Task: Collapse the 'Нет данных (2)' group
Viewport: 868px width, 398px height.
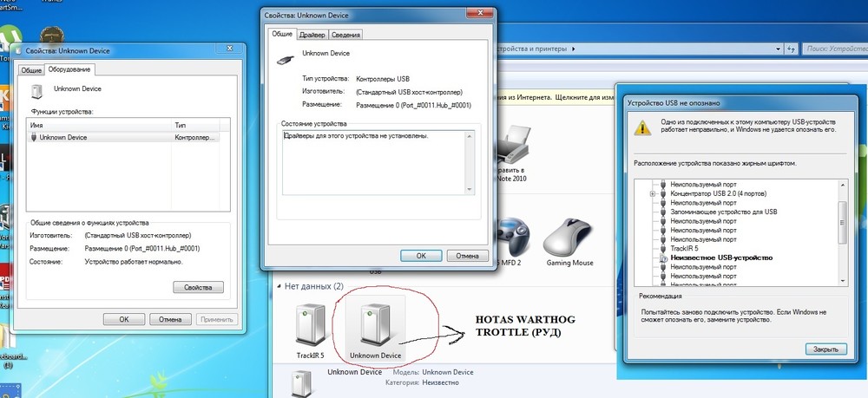Action: 279,287
